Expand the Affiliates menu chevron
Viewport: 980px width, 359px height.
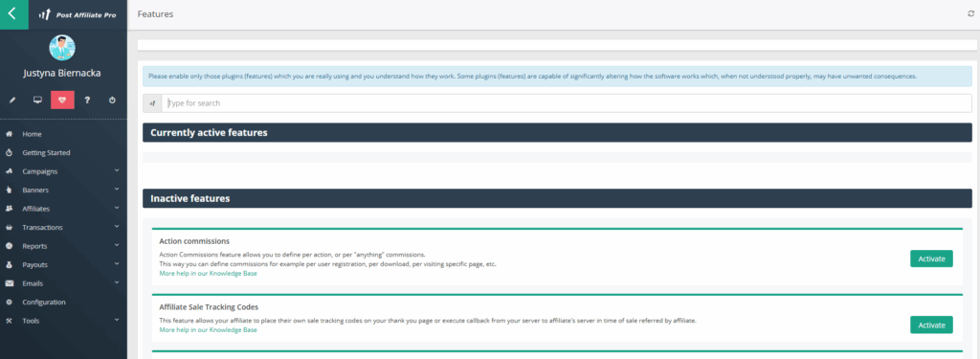[117, 208]
